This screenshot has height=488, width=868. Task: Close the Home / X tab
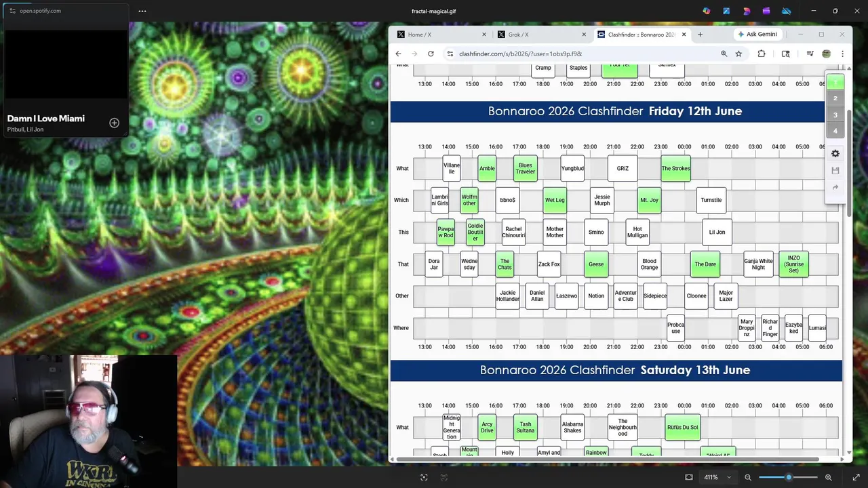pyautogui.click(x=484, y=35)
